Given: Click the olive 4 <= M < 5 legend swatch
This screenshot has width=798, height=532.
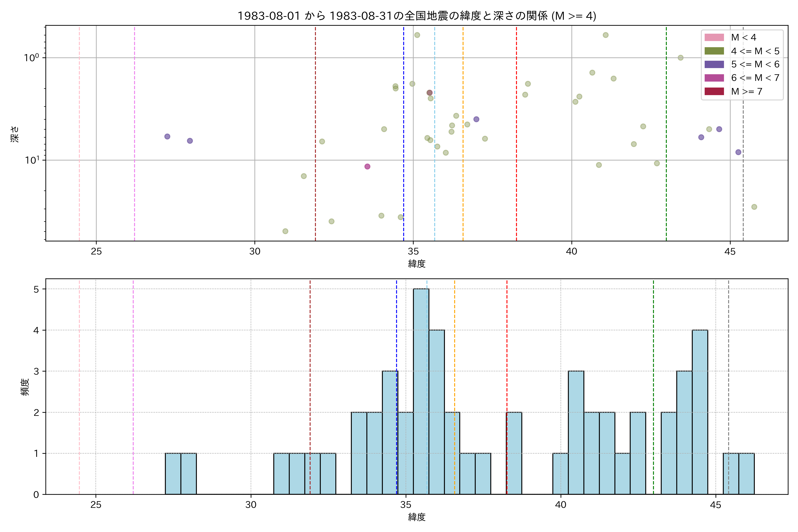Looking at the screenshot, I should coord(714,51).
